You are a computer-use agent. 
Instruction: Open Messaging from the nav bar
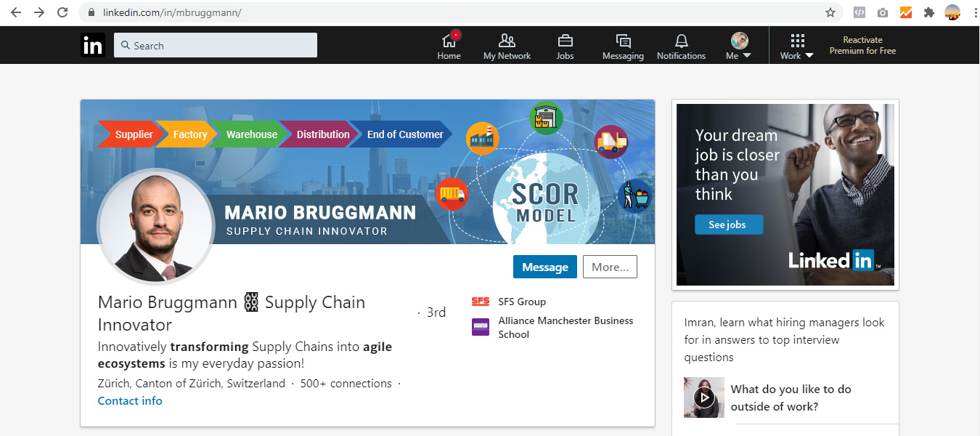click(623, 46)
